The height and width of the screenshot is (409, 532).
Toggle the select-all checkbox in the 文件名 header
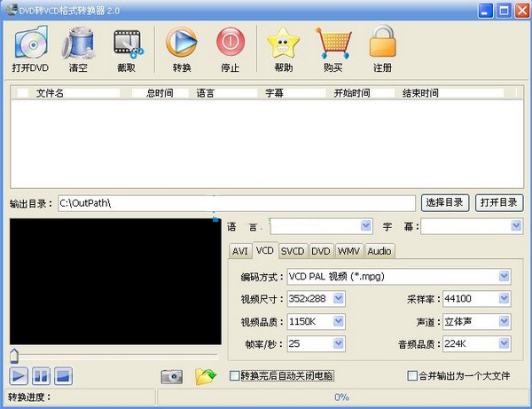point(23,92)
